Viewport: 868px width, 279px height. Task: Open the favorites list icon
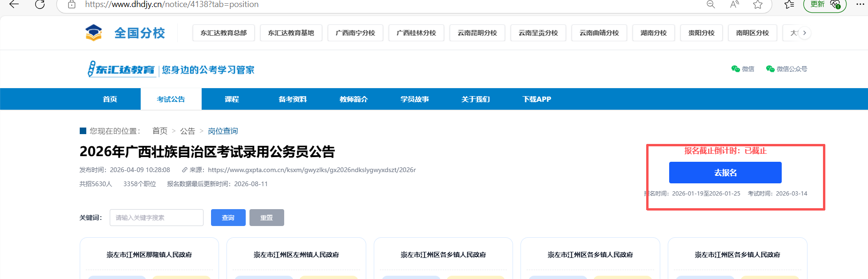coord(789,4)
